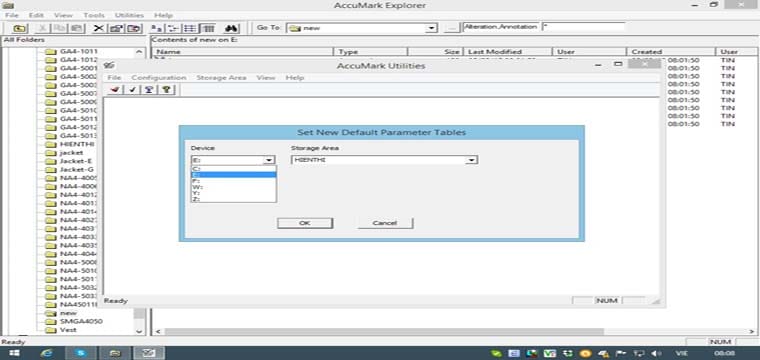This screenshot has height=360, width=760.
Task: Open the Go To folder dropdown arrow
Action: pyautogui.click(x=431, y=28)
